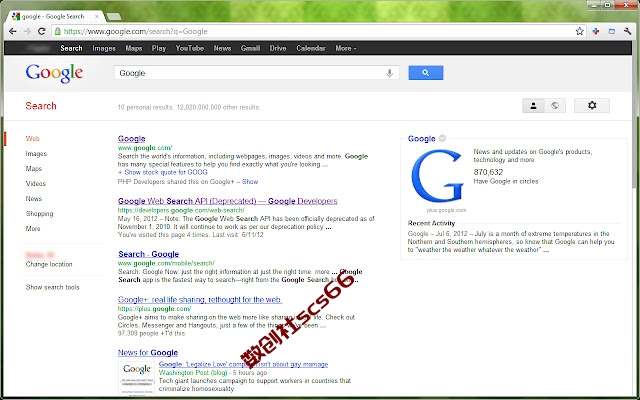The width and height of the screenshot is (640, 400).
Task: Open the Chrome wrench menu
Action: point(628,31)
